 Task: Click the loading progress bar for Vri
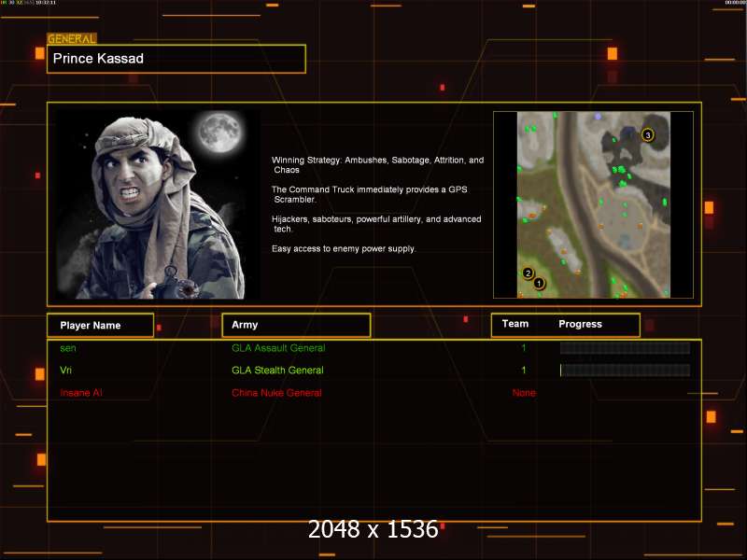(625, 370)
